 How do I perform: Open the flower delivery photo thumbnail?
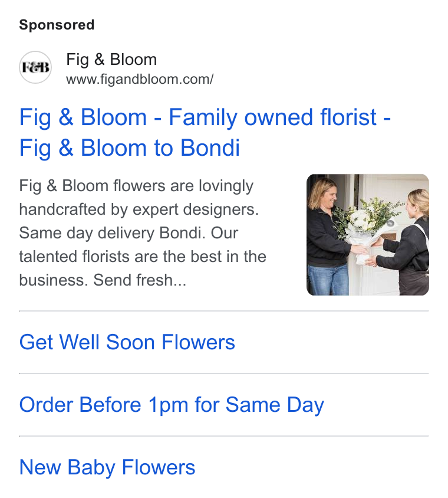click(x=367, y=235)
